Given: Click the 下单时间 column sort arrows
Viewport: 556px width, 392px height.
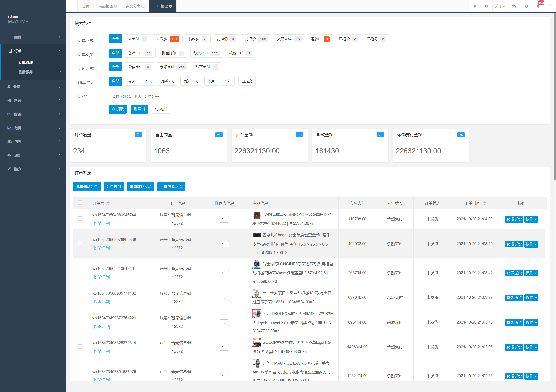Looking at the screenshot, I should pyautogui.click(x=484, y=203).
